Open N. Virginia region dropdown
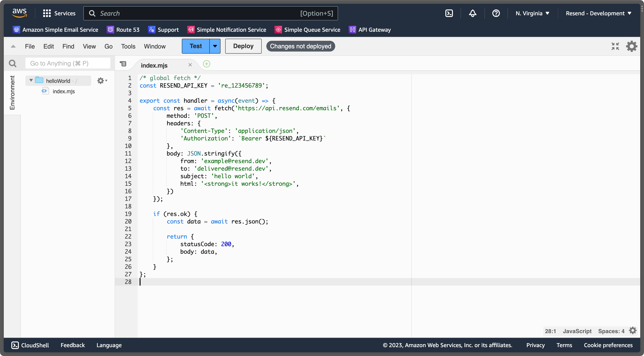Viewport: 644px width, 356px height. 532,13
